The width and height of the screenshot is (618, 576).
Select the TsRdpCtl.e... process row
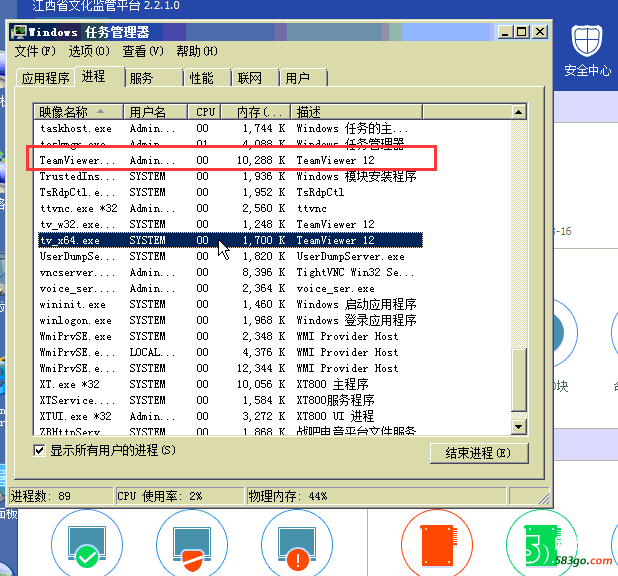click(230, 192)
